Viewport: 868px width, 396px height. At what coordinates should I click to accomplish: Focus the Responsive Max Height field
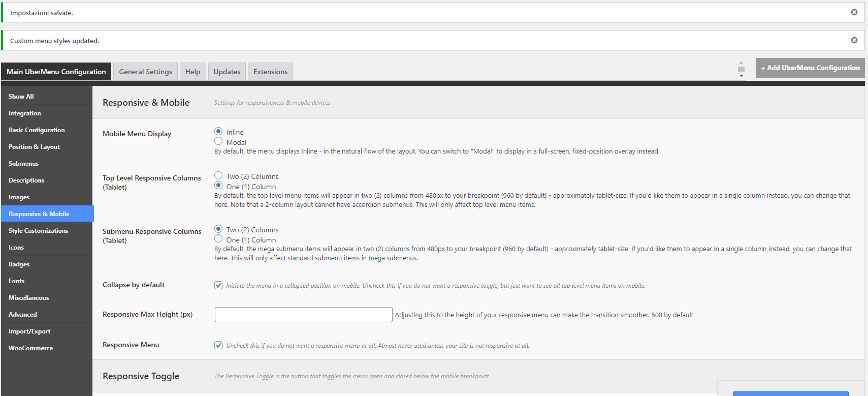303,315
